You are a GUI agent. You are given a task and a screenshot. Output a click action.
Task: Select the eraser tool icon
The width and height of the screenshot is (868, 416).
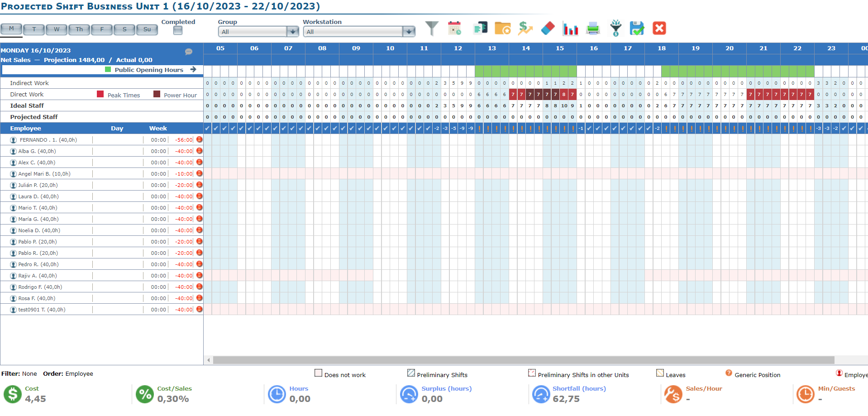tap(548, 29)
